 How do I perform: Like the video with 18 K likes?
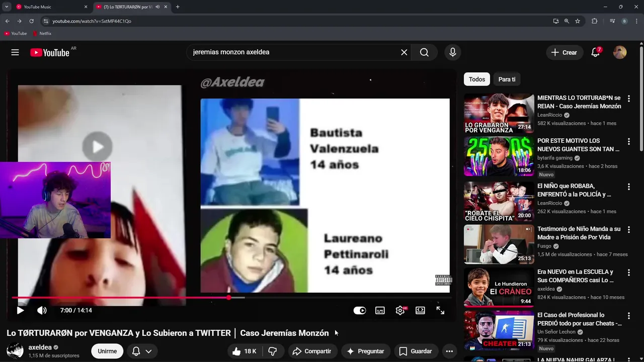pos(245,351)
